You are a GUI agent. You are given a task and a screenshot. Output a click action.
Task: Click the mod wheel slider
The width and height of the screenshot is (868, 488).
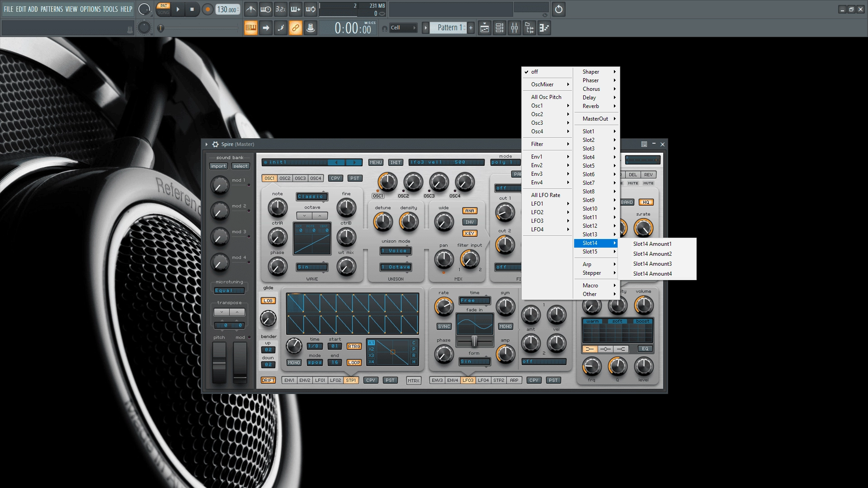(x=240, y=363)
